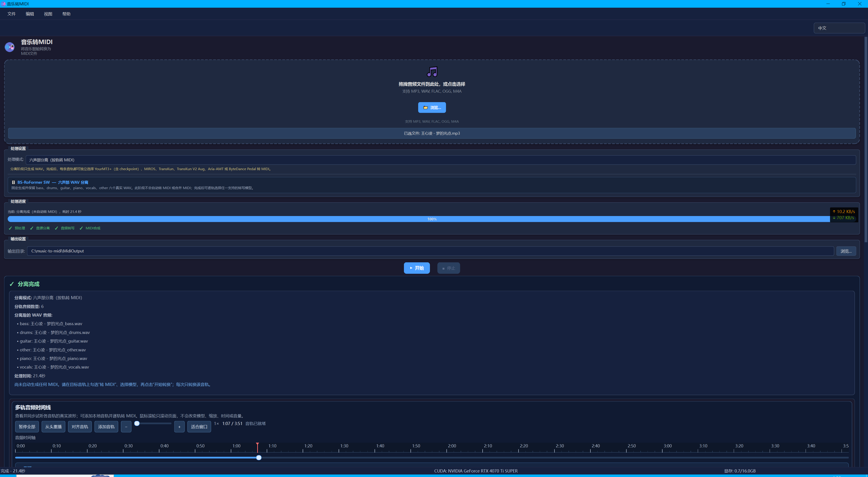Click the timeline zoom slider handle
The image size is (868, 477).
click(x=137, y=423)
